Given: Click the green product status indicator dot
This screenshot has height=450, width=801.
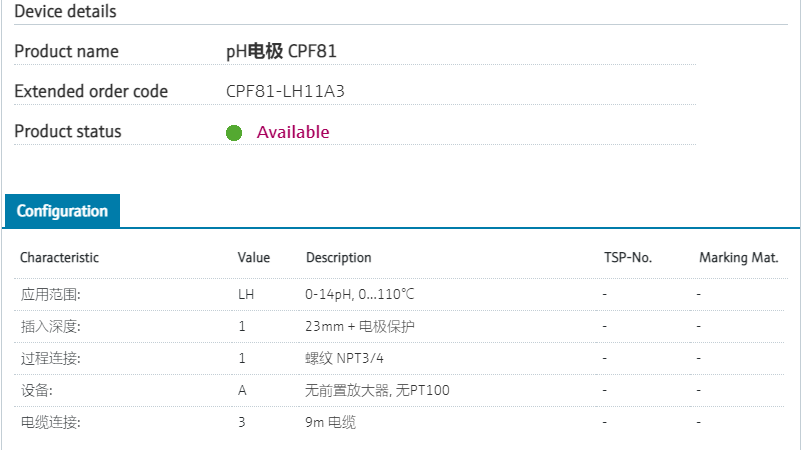Looking at the screenshot, I should (234, 132).
